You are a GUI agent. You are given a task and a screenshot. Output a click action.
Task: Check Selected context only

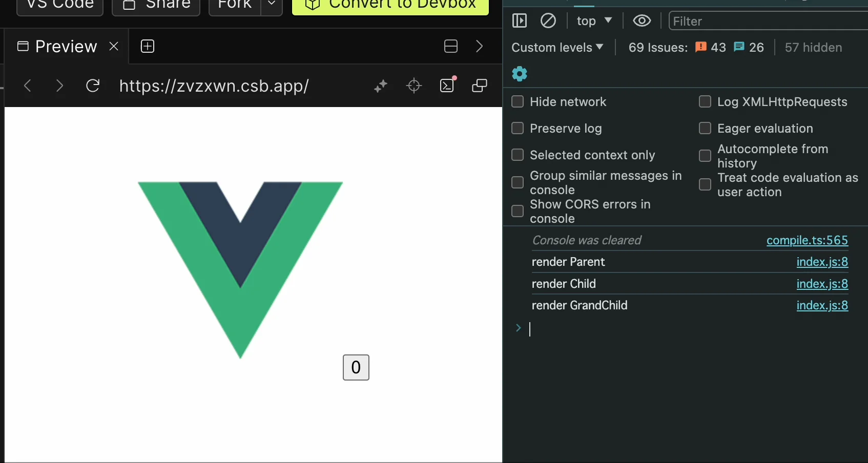[x=518, y=155]
